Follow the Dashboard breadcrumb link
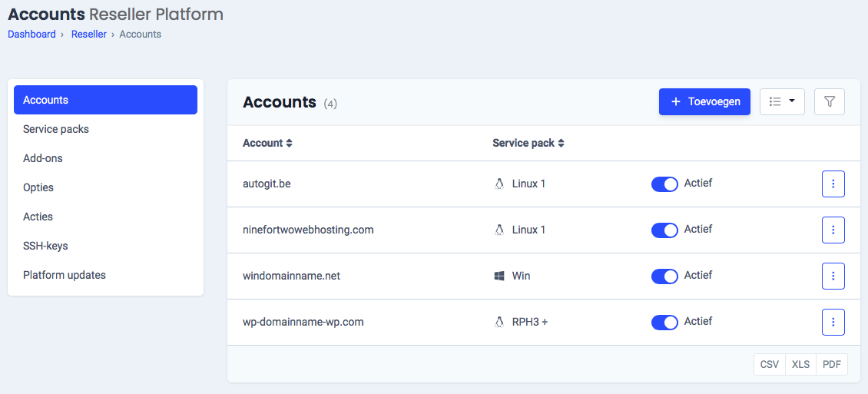868x394 pixels. (x=31, y=35)
